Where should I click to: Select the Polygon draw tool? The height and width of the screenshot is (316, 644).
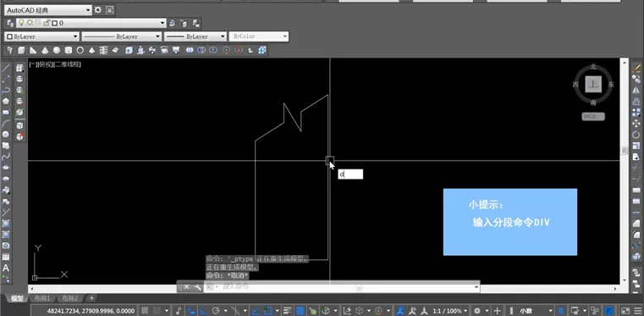(x=6, y=101)
